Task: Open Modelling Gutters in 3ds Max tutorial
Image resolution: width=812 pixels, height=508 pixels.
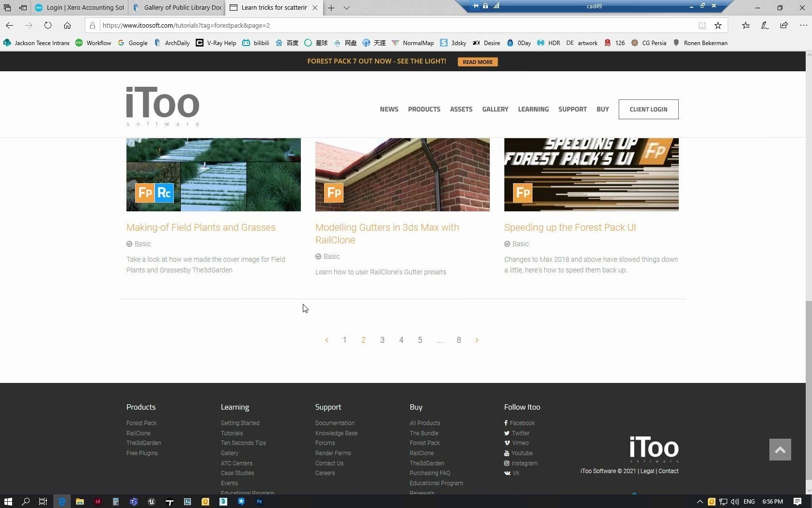Action: 387,234
